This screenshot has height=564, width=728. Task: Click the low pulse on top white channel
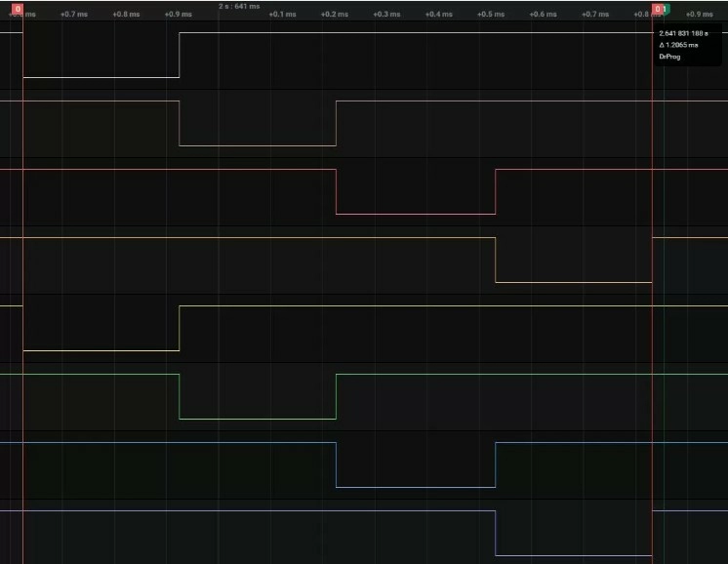[101, 77]
